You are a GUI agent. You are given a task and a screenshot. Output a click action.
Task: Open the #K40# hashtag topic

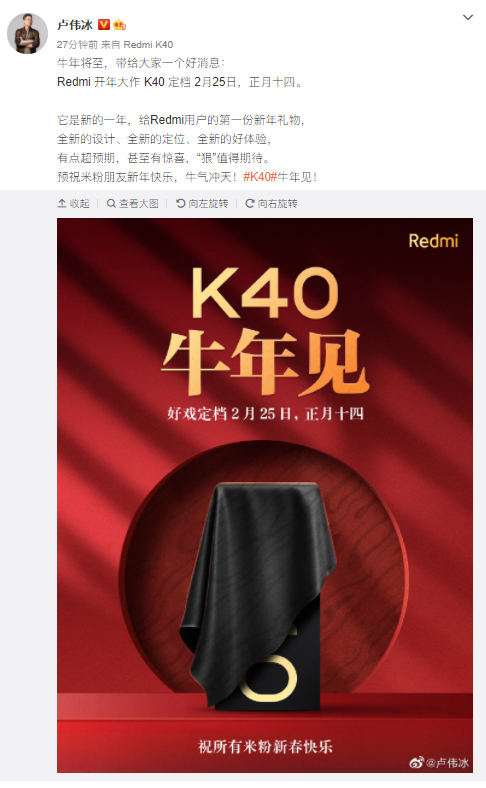pos(260,177)
